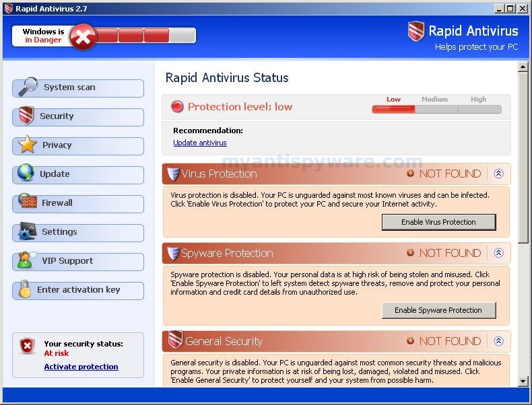The width and height of the screenshot is (532, 405).
Task: Select Enter activation key
Action: pos(78,291)
